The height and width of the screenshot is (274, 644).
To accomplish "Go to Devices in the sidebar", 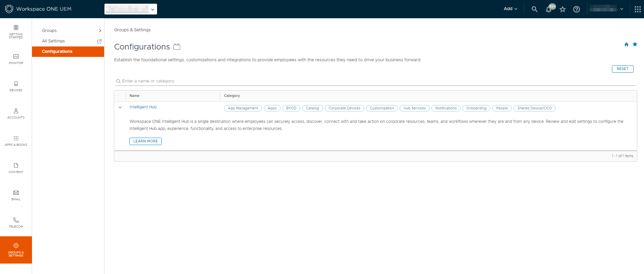I will point(16,86).
